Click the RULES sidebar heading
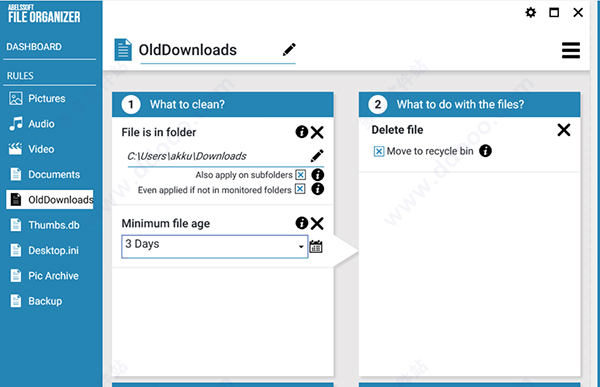 tap(20, 76)
